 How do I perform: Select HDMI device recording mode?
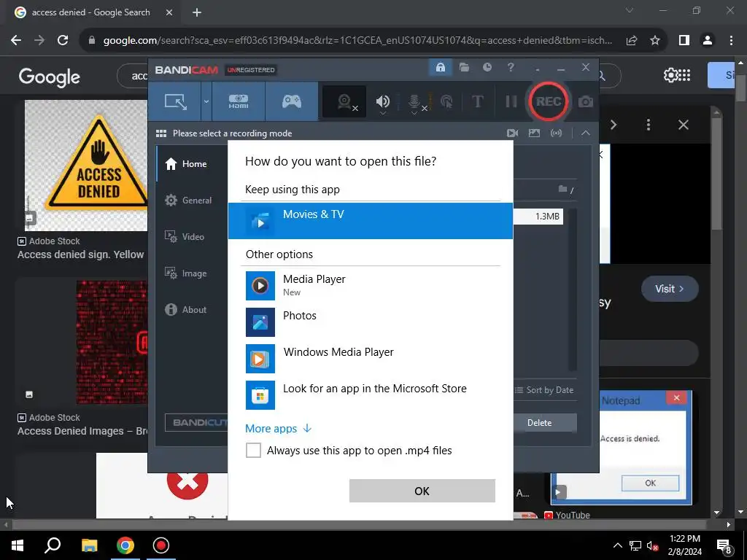coord(239,101)
